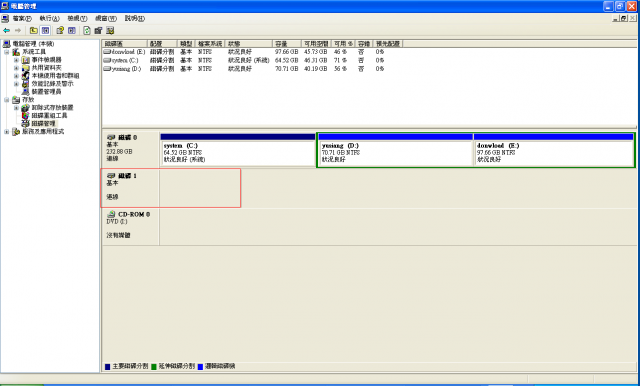This screenshot has height=386, width=640.
Task: Open the 檔案(F) menu
Action: pyautogui.click(x=22, y=18)
